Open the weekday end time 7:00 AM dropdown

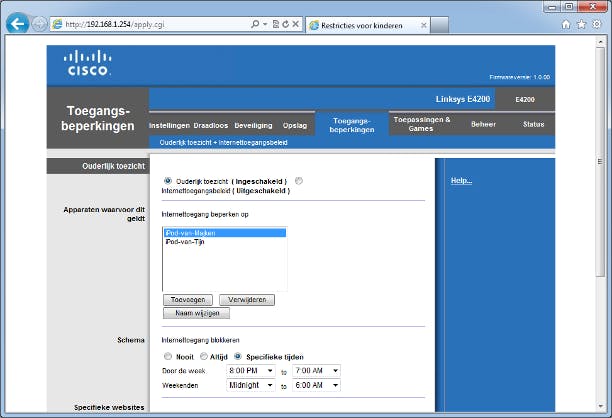pyautogui.click(x=316, y=370)
